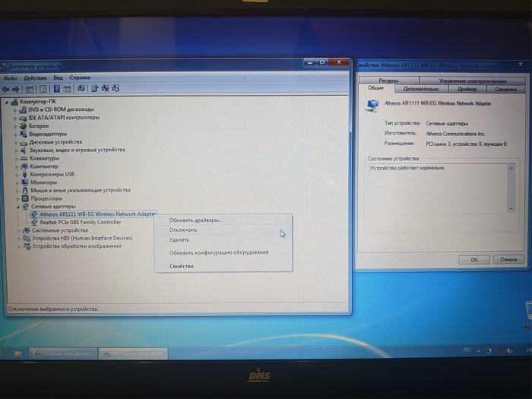The height and width of the screenshot is (399, 532).
Task: Click the Realtek PCIe GBE Family Controller icon
Action: click(34, 222)
